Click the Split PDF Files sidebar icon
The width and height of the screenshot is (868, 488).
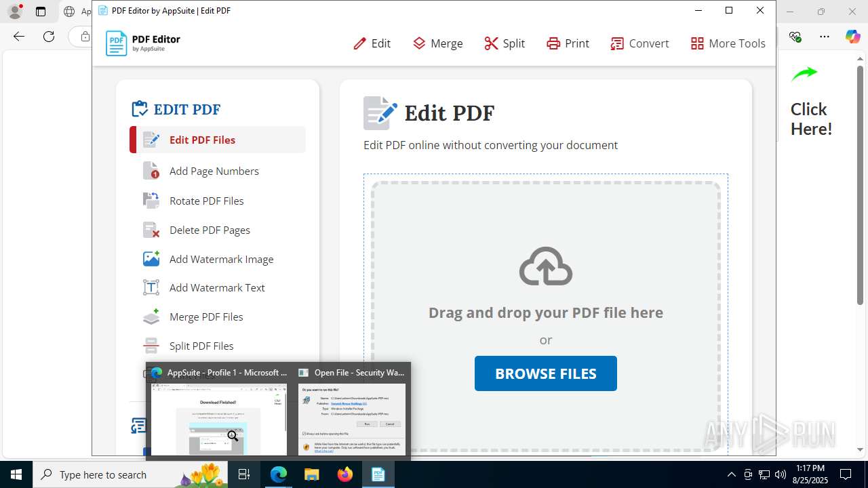pos(151,346)
